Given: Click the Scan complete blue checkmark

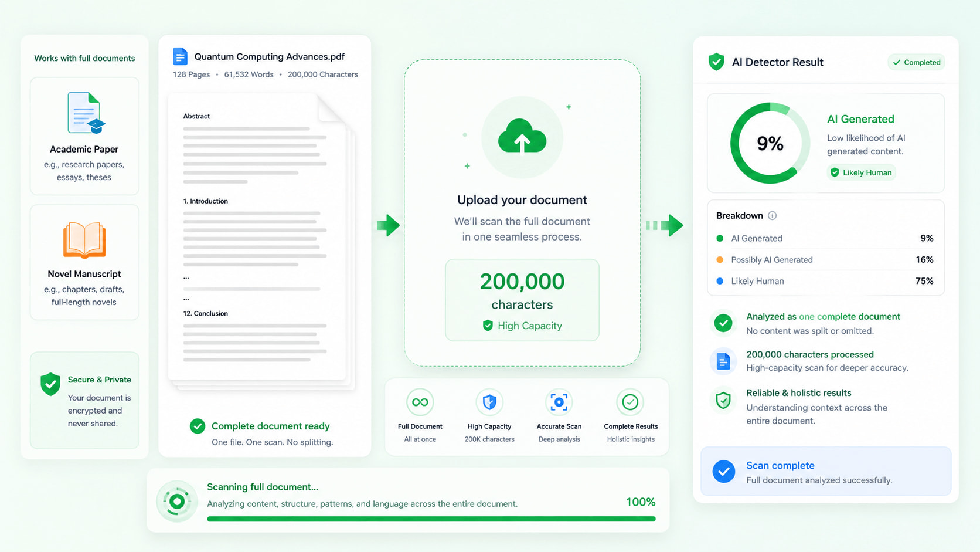Looking at the screenshot, I should click(x=724, y=471).
